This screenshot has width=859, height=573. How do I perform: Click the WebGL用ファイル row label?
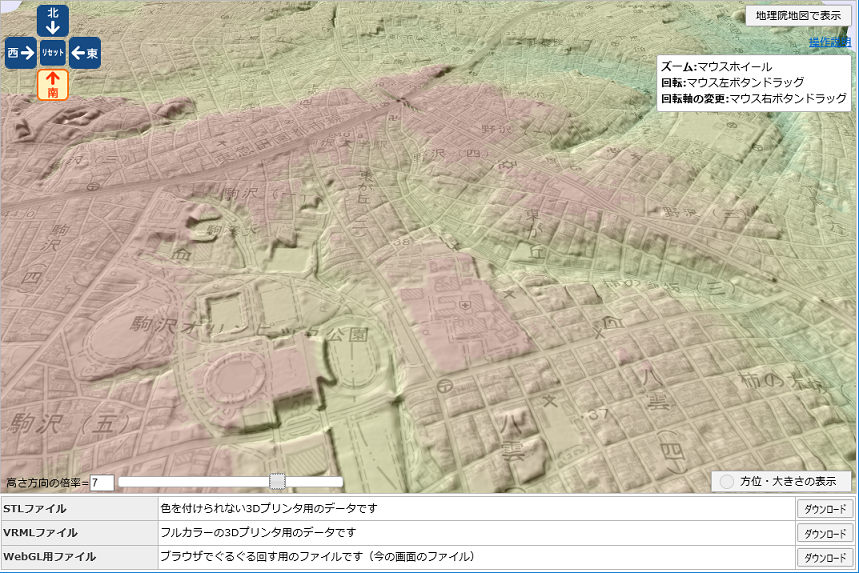click(x=50, y=557)
